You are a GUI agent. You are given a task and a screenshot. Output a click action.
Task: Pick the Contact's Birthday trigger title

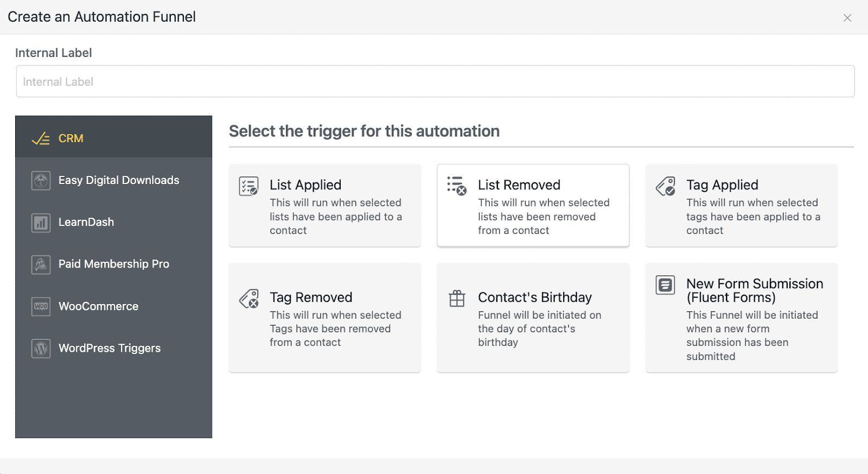tap(534, 298)
